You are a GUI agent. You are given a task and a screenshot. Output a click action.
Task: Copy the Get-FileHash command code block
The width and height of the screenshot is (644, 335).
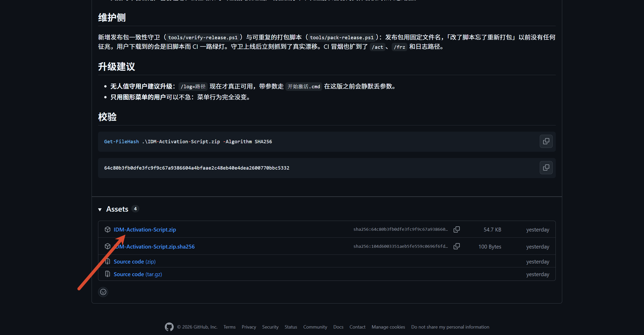point(546,141)
